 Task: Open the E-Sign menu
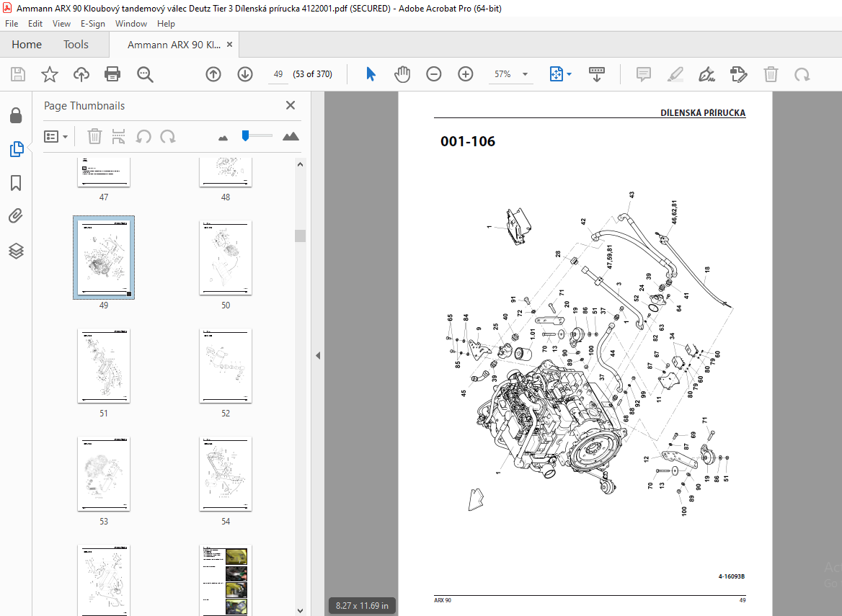coord(93,24)
